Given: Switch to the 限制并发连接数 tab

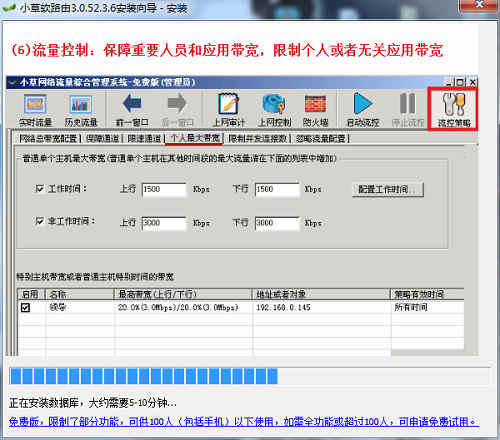Looking at the screenshot, I should (258, 138).
